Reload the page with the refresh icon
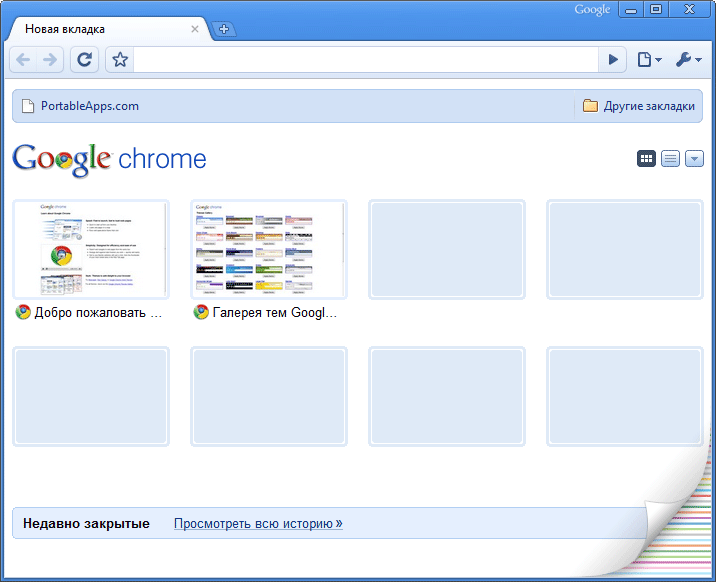This screenshot has width=716, height=582. click(84, 59)
